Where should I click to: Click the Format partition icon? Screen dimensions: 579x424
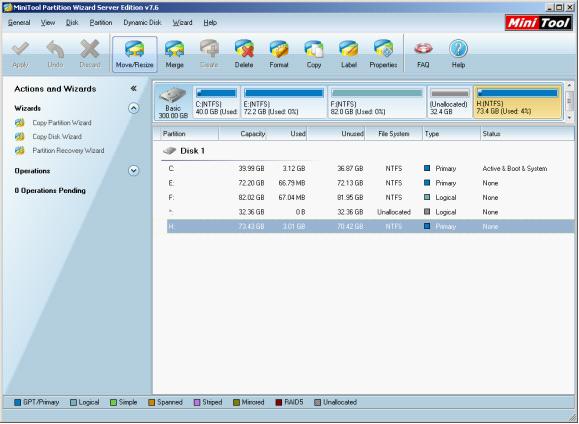(x=279, y=48)
